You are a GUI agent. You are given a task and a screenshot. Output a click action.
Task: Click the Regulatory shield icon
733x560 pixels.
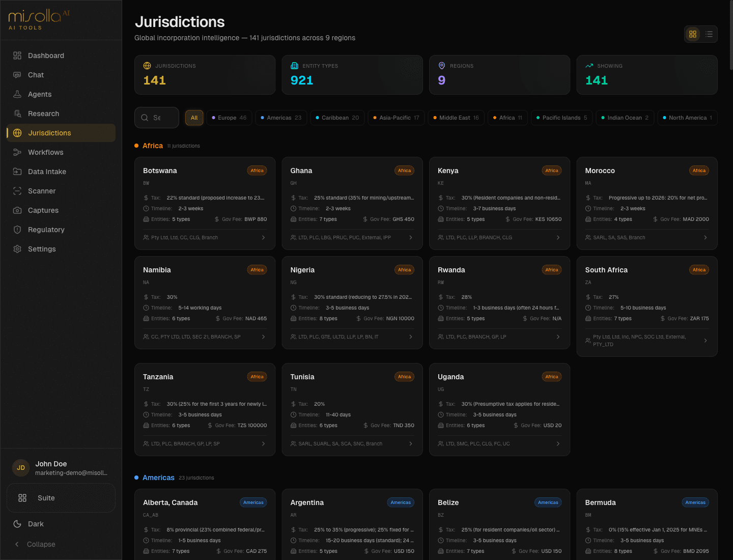(17, 230)
